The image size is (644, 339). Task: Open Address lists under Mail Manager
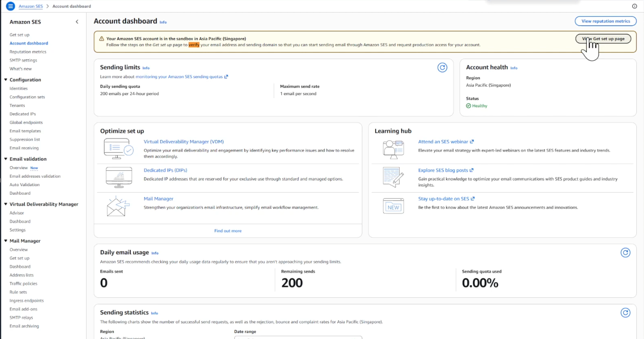21,275
